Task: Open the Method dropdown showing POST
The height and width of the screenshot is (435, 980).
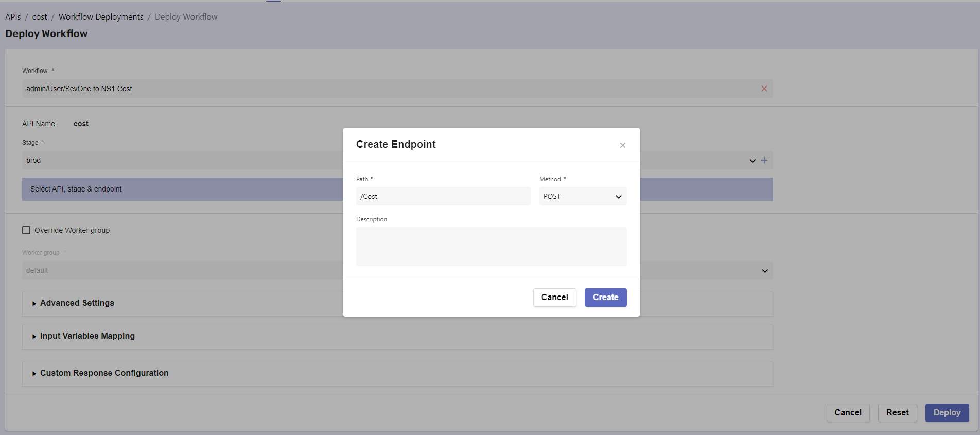Action: pyautogui.click(x=583, y=196)
